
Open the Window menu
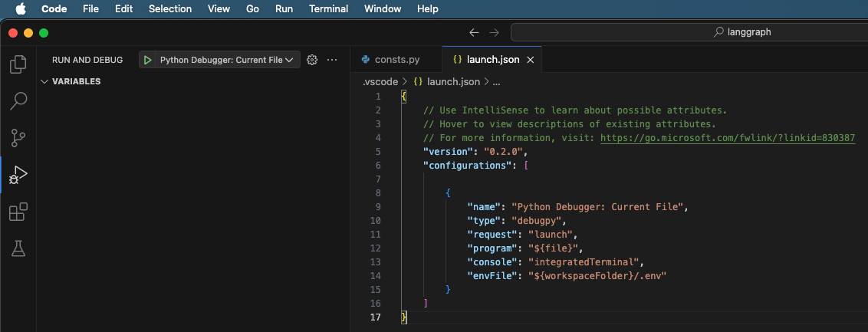[383, 9]
